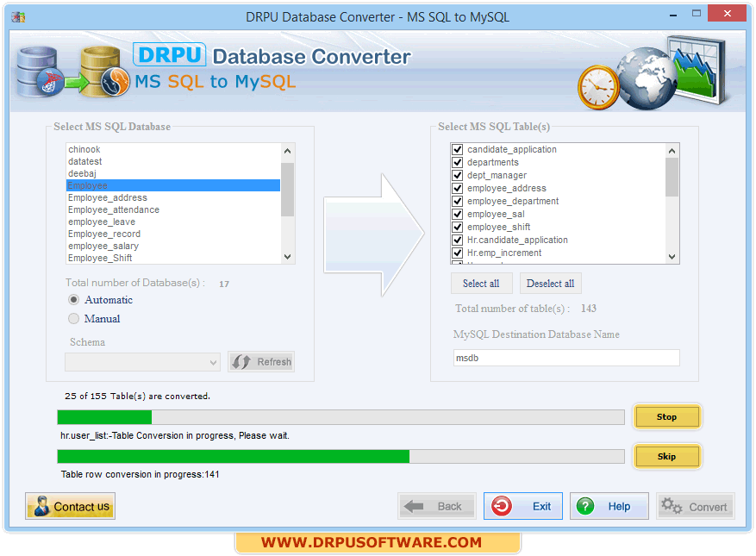
Task: Click table list scroll-down arrow
Action: 672,257
